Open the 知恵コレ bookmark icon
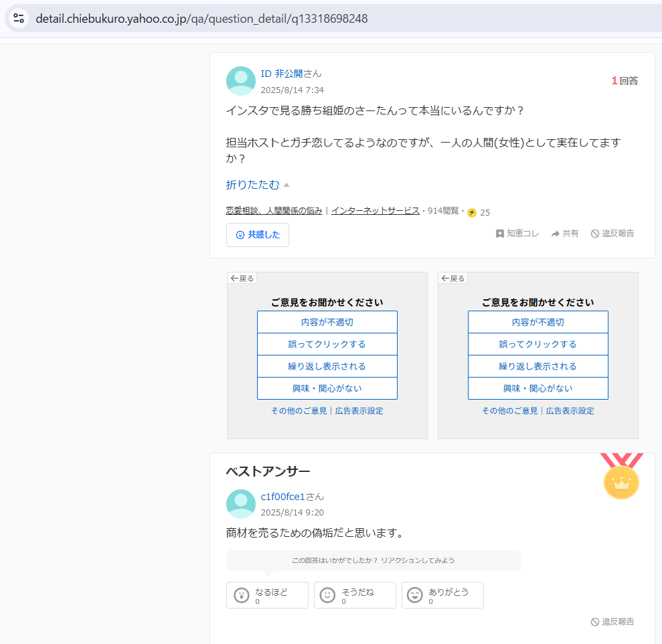 point(499,234)
